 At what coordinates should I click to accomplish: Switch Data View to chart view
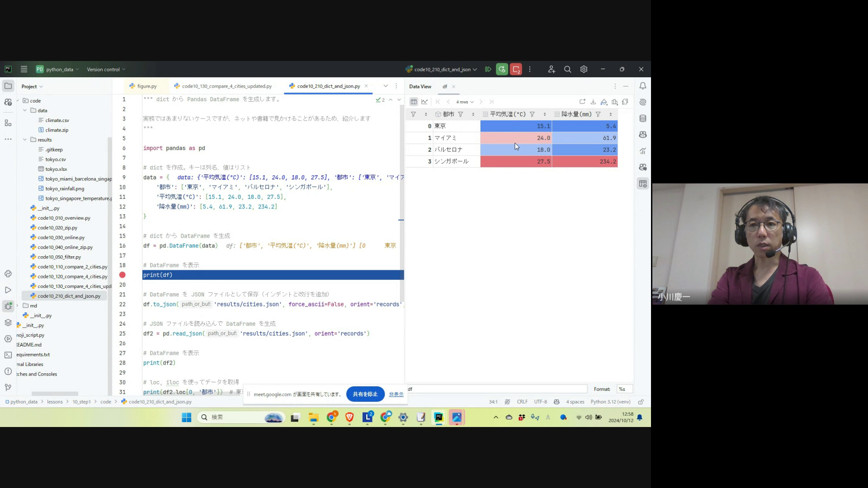point(425,102)
